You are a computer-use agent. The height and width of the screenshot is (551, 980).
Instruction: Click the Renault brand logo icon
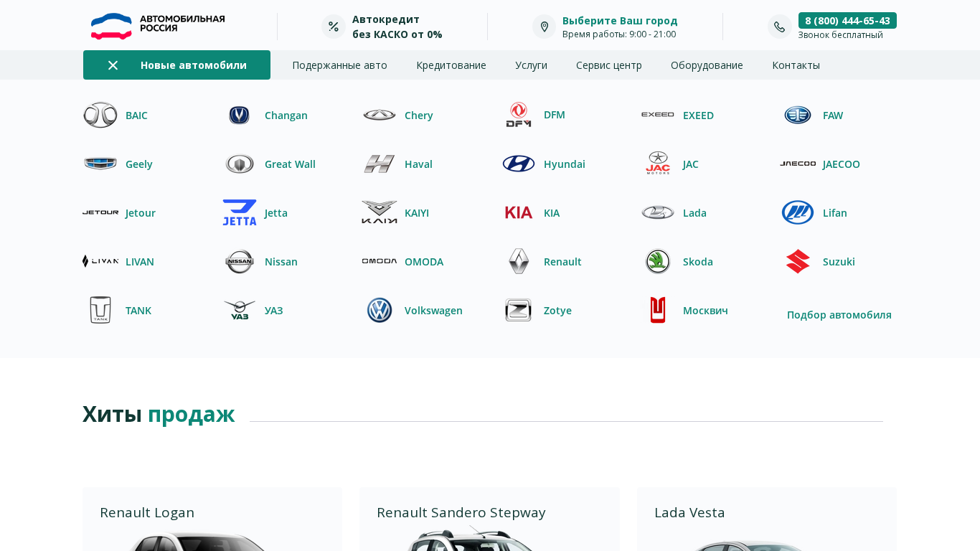tap(519, 261)
